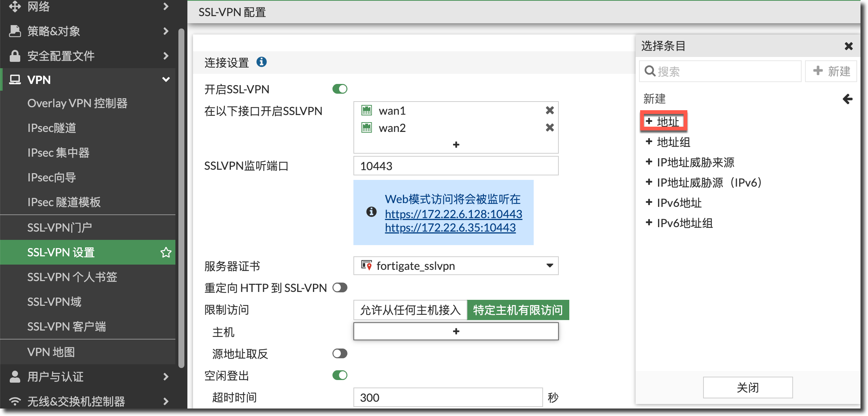Click the star icon on SSL-VPN 设置

pyautogui.click(x=166, y=252)
